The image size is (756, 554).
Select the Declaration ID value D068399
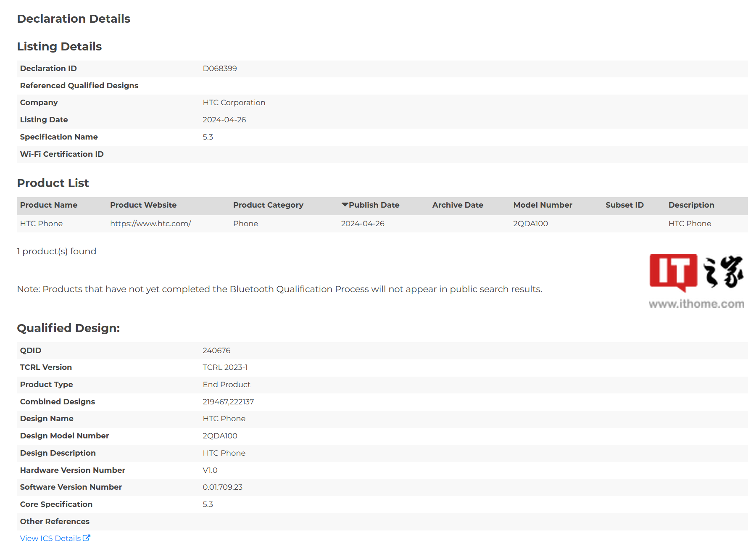point(220,69)
